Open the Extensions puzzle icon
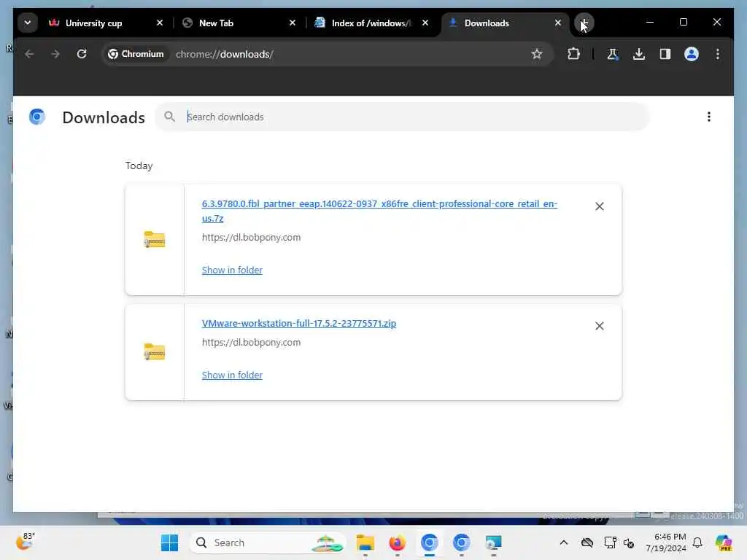The height and width of the screenshot is (560, 747). click(x=573, y=54)
